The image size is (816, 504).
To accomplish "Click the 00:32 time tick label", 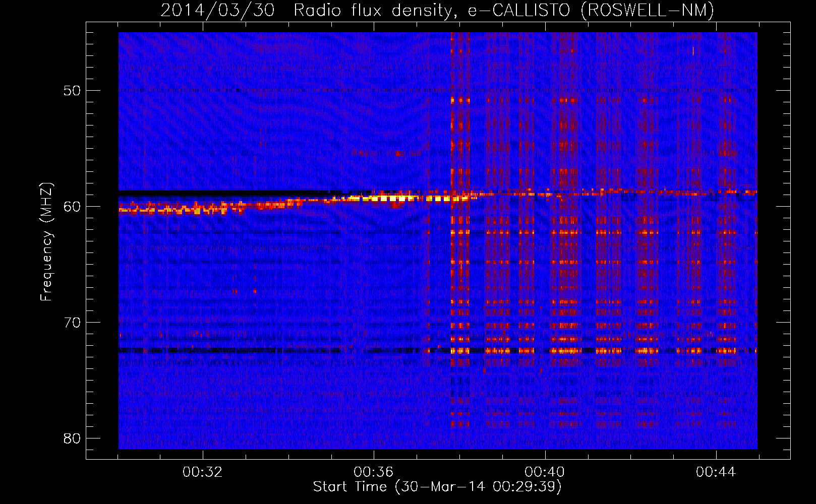I will (x=203, y=472).
